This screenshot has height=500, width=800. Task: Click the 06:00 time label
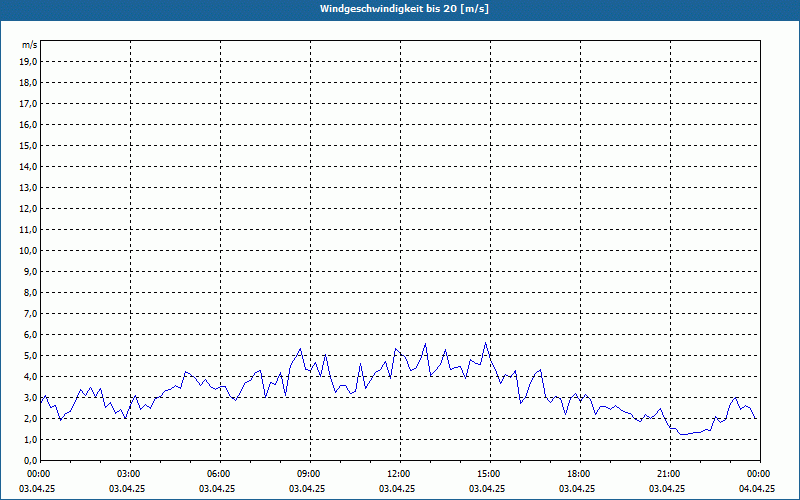(x=220, y=474)
